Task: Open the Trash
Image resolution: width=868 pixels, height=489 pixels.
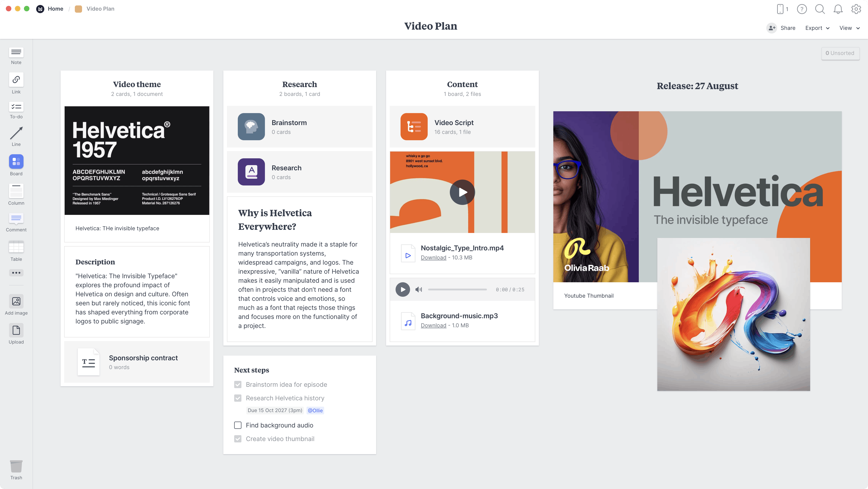Action: tap(16, 470)
